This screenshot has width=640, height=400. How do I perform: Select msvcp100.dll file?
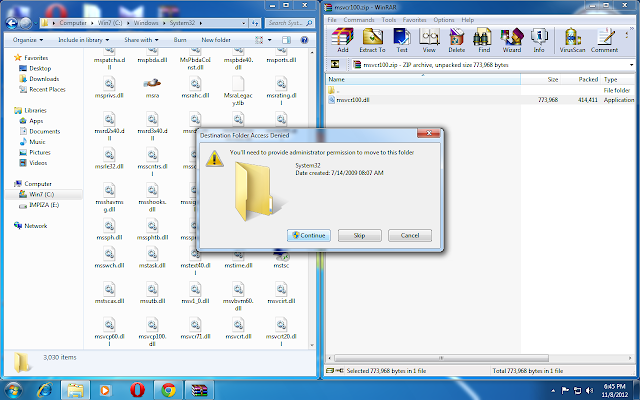pyautogui.click(x=152, y=332)
